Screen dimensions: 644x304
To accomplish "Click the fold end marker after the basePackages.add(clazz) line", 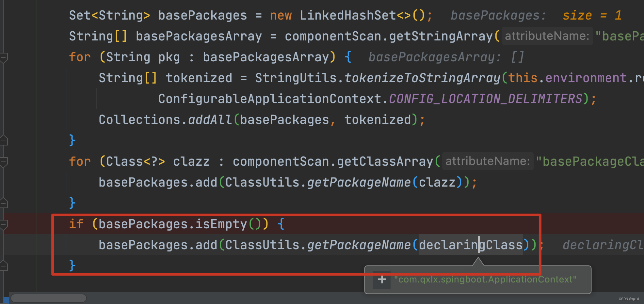I will click(x=4, y=203).
